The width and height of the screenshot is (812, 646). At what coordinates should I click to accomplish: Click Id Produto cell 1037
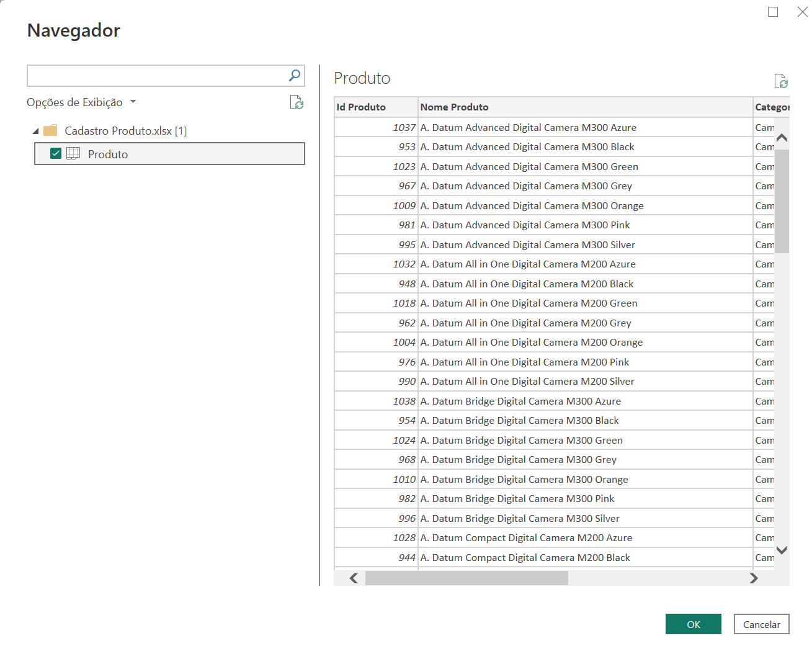click(376, 127)
